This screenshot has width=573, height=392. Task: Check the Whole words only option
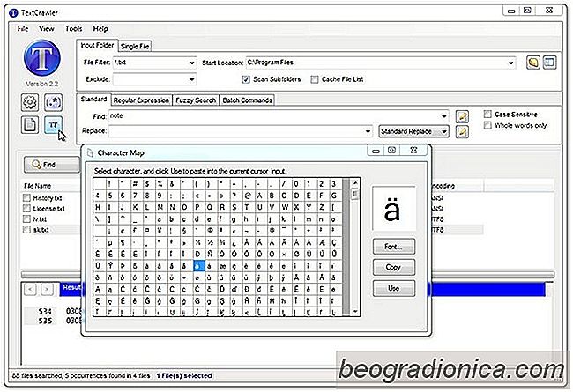488,126
